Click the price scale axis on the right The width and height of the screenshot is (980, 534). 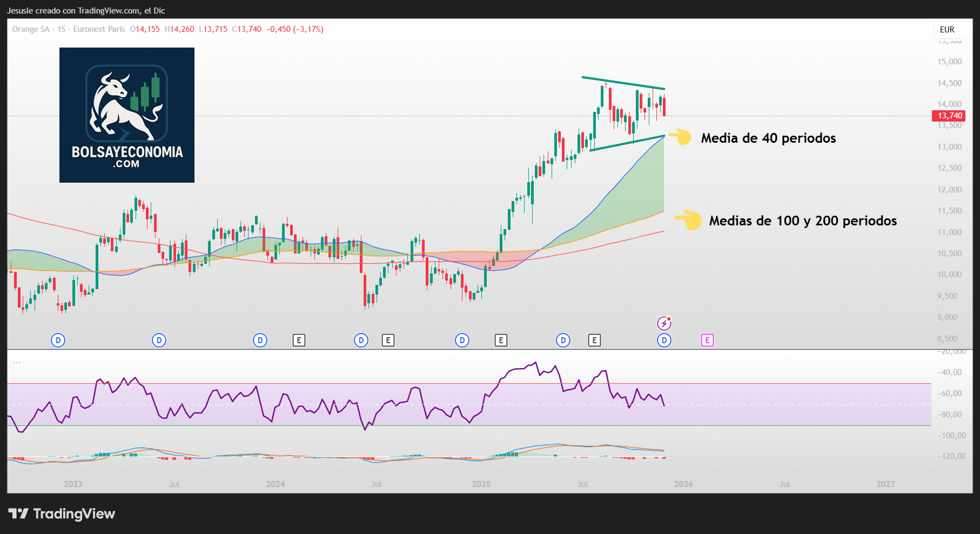coord(948,216)
